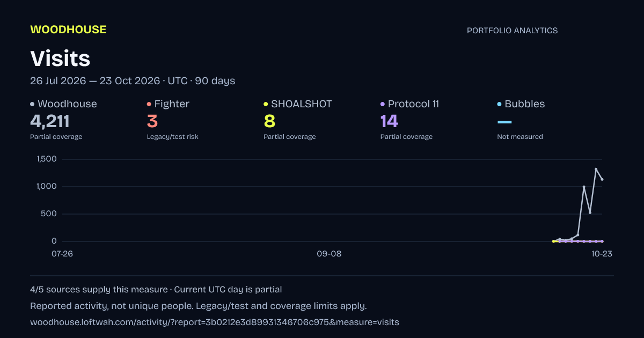Image resolution: width=644 pixels, height=338 pixels.
Task: Click the Protocol 11 value 14
Action: 389,121
